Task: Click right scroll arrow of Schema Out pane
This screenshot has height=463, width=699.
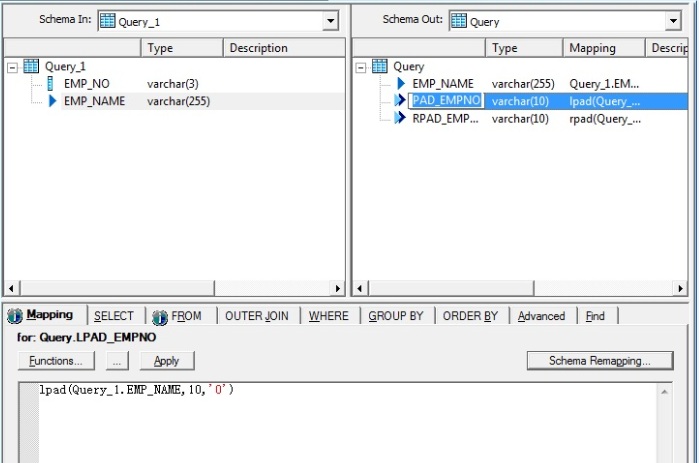Action: [680, 288]
